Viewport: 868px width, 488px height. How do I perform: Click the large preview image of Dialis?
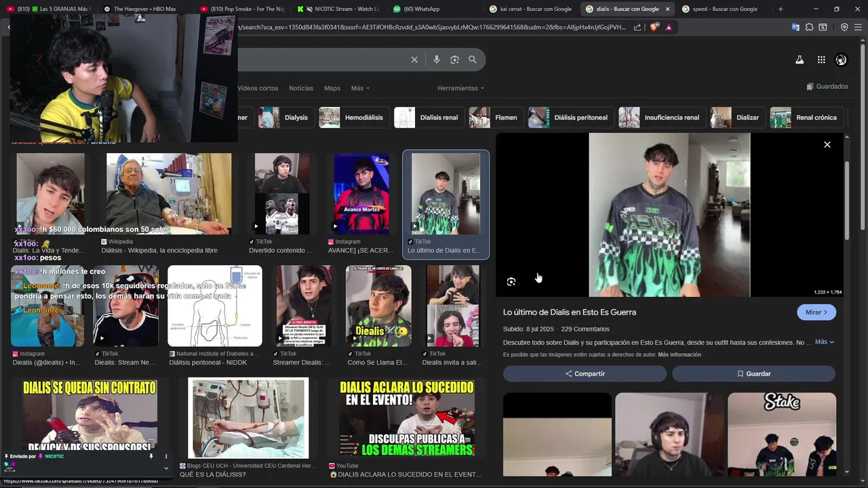pyautogui.click(x=669, y=215)
